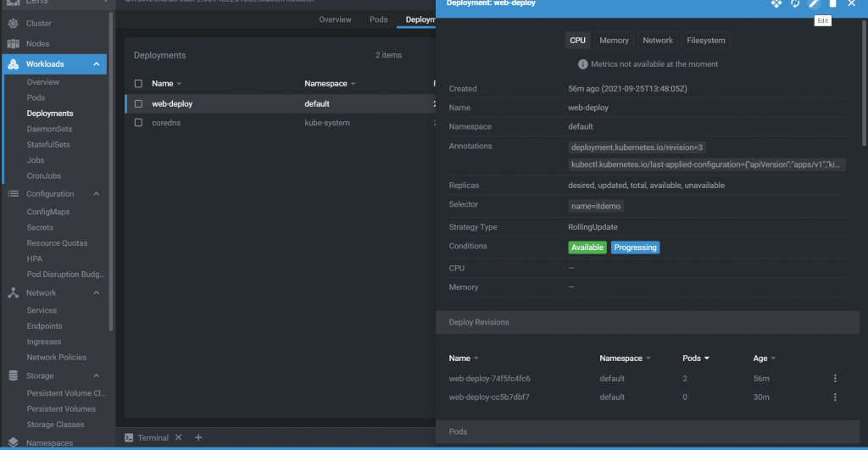868x450 pixels.
Task: Open the top Overview tab
Action: 335,19
